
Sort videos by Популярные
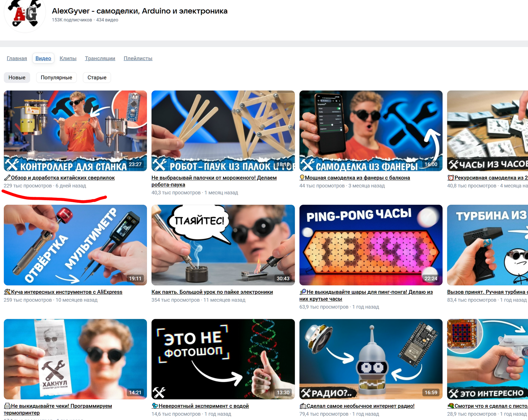[x=56, y=77]
